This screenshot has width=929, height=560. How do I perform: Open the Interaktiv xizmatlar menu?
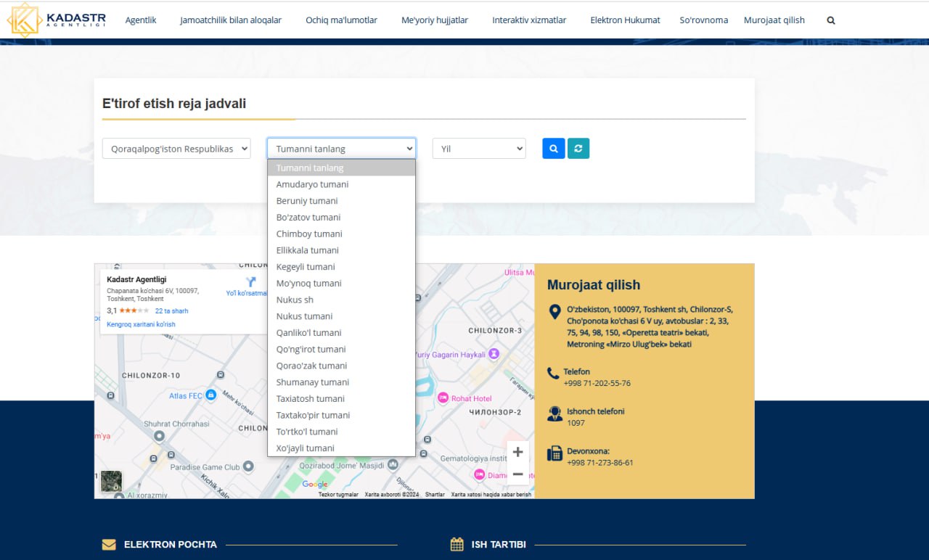[x=529, y=20]
